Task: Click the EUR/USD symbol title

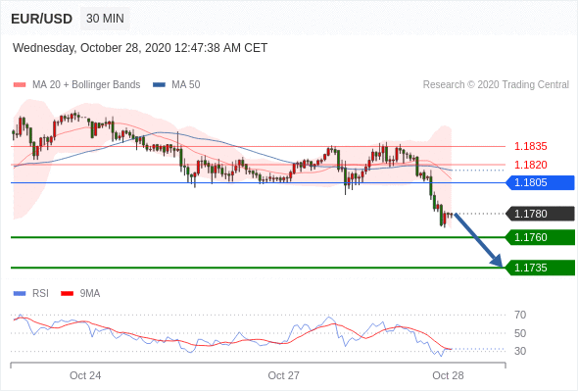Action: tap(42, 19)
